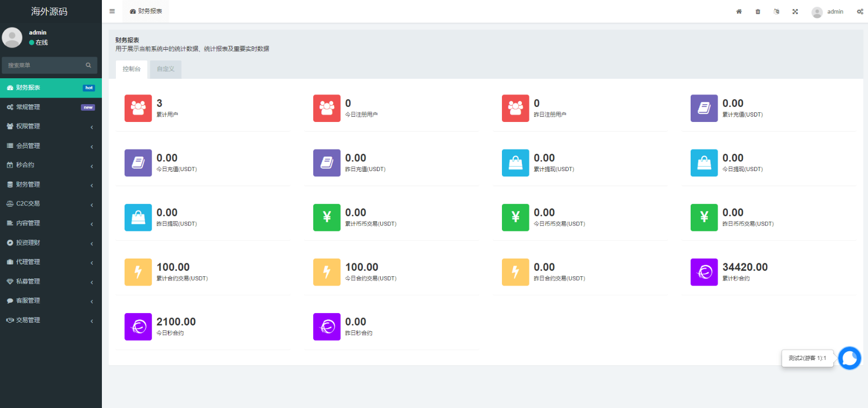Open settings gears icon at top right

(x=859, y=11)
